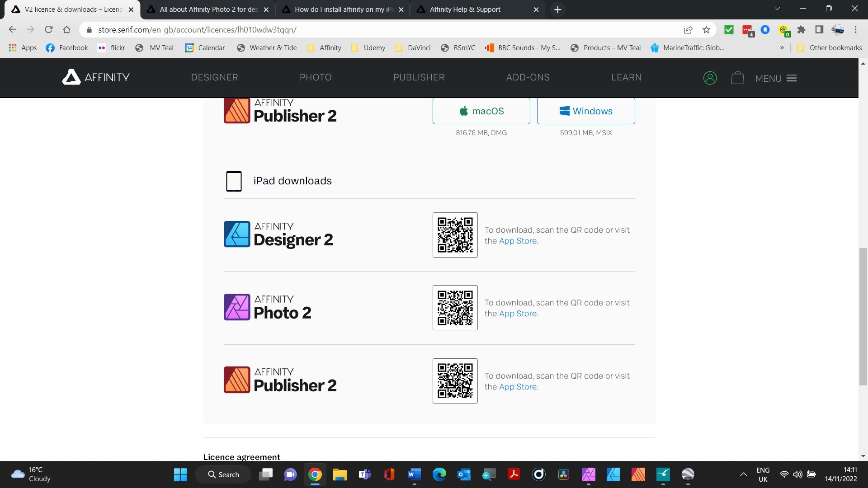Open the red extension with badge 4
The height and width of the screenshot is (488, 868).
click(748, 30)
